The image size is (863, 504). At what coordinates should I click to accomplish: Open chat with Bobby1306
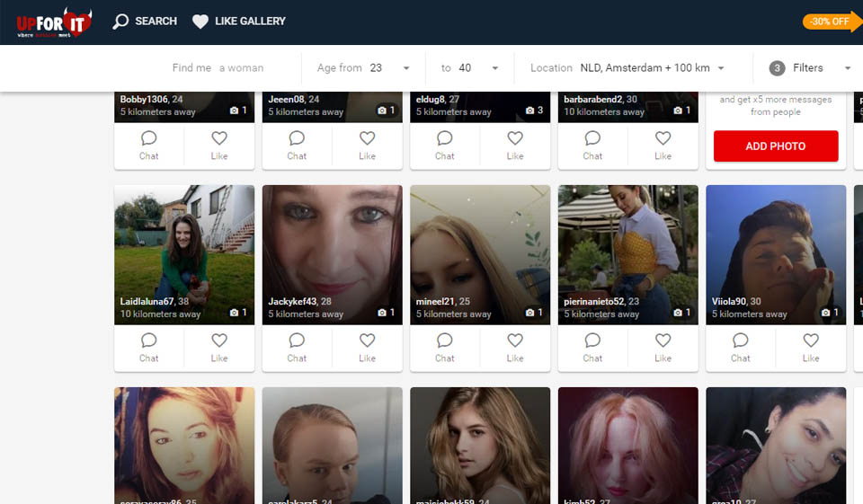click(149, 144)
